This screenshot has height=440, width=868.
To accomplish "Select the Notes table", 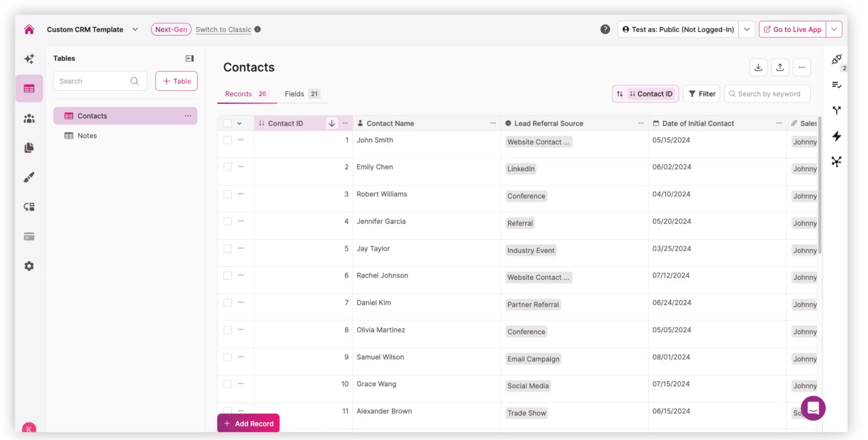I will coord(87,136).
